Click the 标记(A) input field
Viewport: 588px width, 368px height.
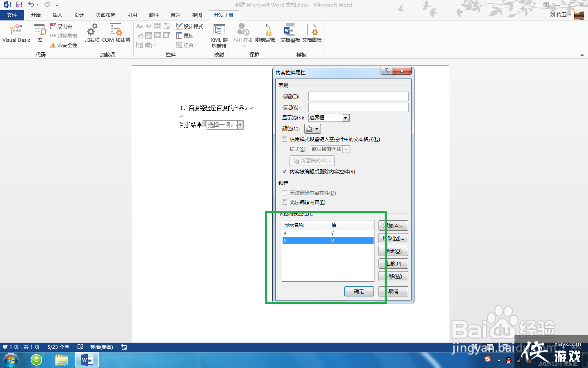click(358, 107)
